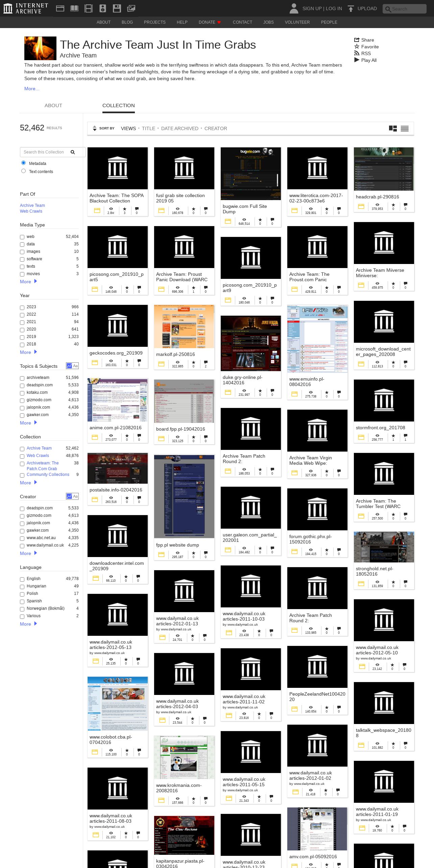Toggle sort direction arrows beside SORT BY
This screenshot has height=868, width=434.
[95, 128]
